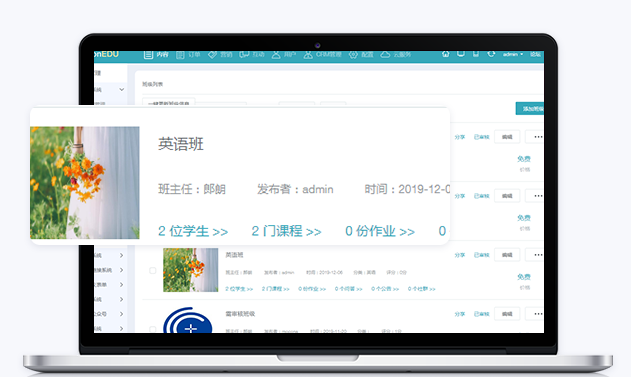
Task: Expand the 公众号 sidebar item chevron
Action: (x=122, y=314)
